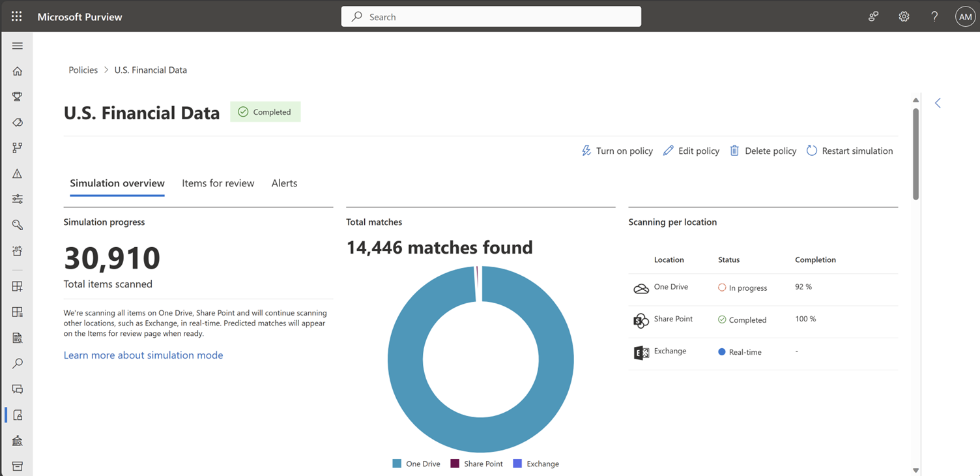Open the help question mark icon
The width and height of the screenshot is (980, 476).
(934, 17)
